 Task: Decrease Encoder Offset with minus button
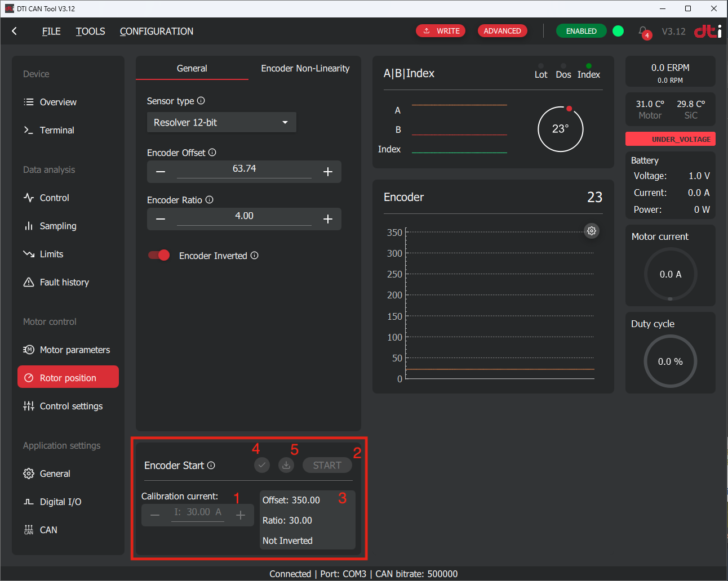pos(161,172)
